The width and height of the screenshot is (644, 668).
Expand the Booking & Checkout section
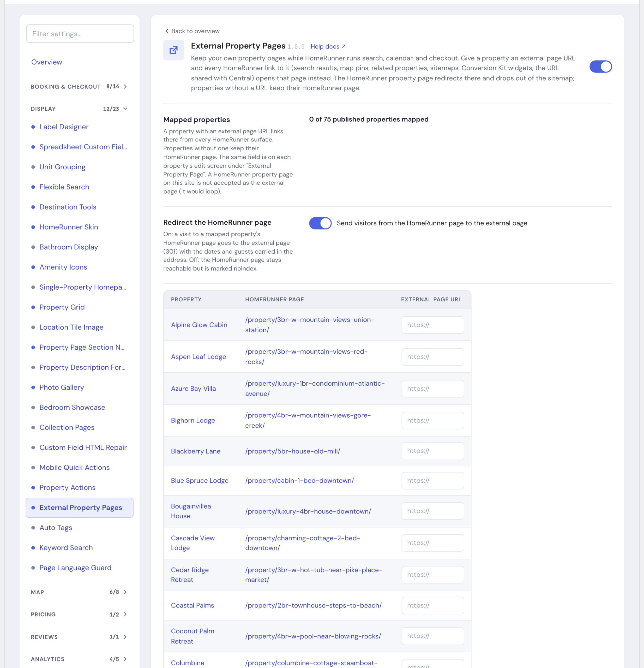[x=79, y=87]
